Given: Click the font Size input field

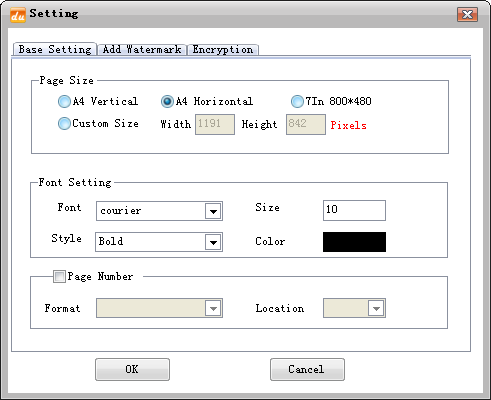Looking at the screenshot, I should pyautogui.click(x=354, y=210).
